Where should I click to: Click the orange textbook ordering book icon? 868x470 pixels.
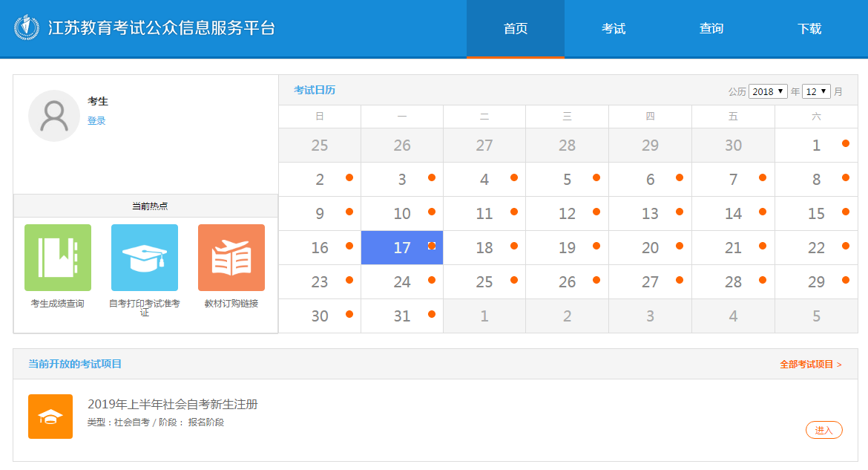[231, 257]
